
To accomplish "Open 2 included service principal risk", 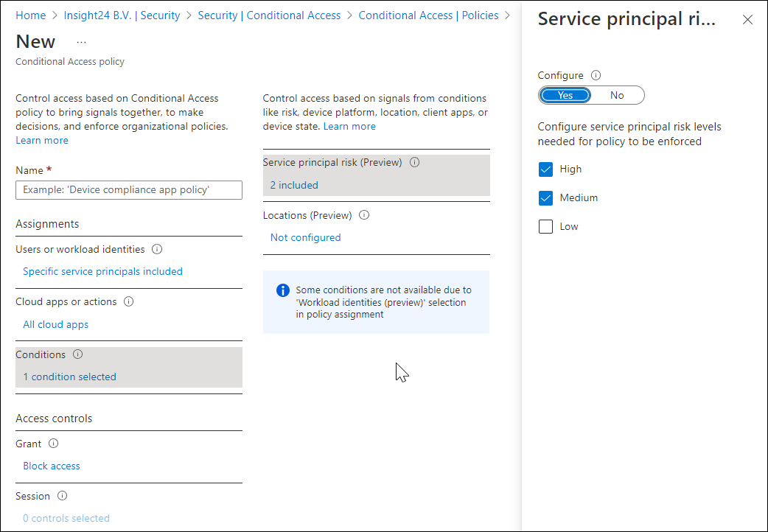I will click(x=294, y=185).
